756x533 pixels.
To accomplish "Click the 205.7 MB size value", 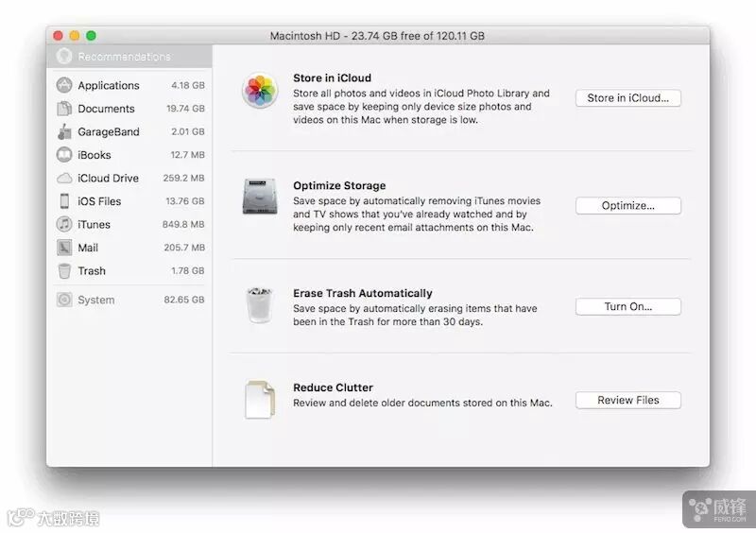I will [184, 248].
